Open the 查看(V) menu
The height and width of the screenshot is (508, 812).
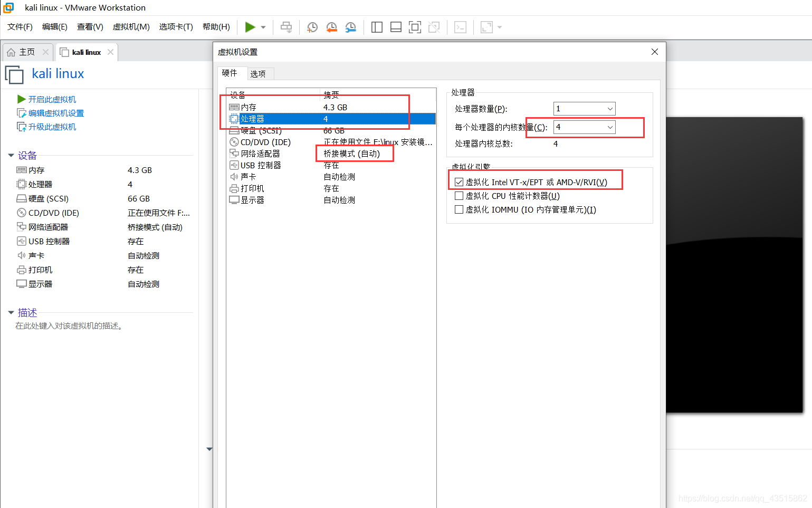[x=90, y=27]
